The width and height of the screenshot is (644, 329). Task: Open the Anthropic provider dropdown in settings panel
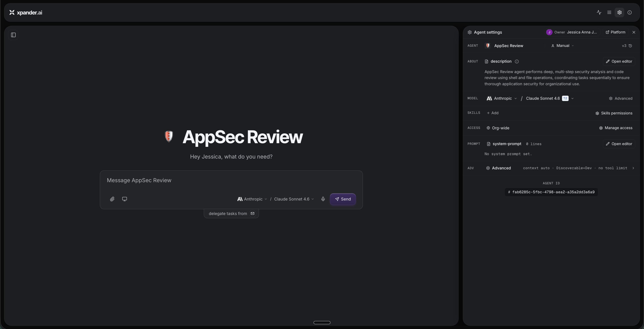point(502,99)
